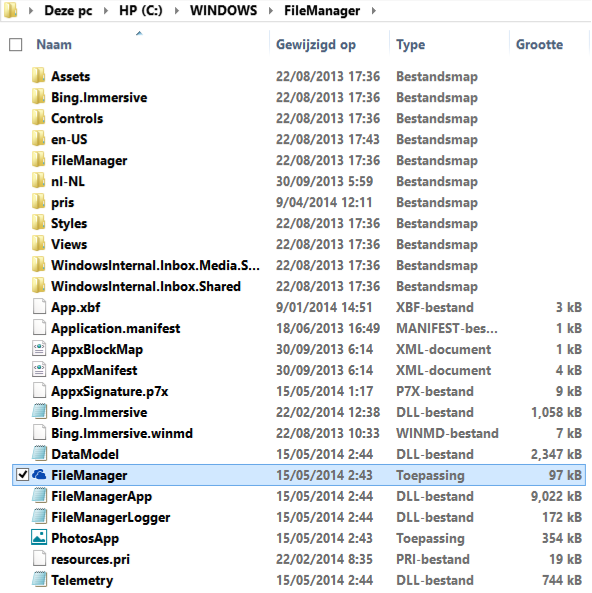Click the Telemetry DLL file icon
The image size is (592, 593).
click(39, 579)
